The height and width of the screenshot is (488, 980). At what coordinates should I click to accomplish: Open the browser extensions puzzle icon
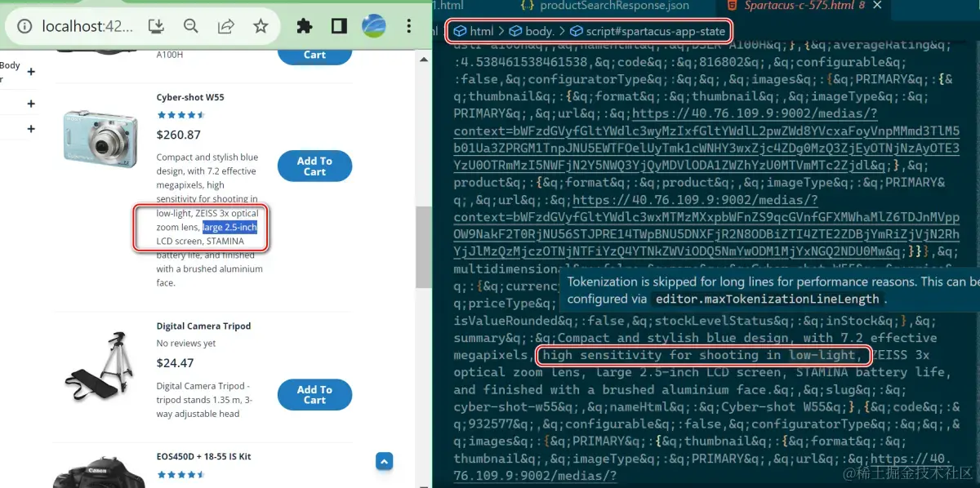coord(305,26)
